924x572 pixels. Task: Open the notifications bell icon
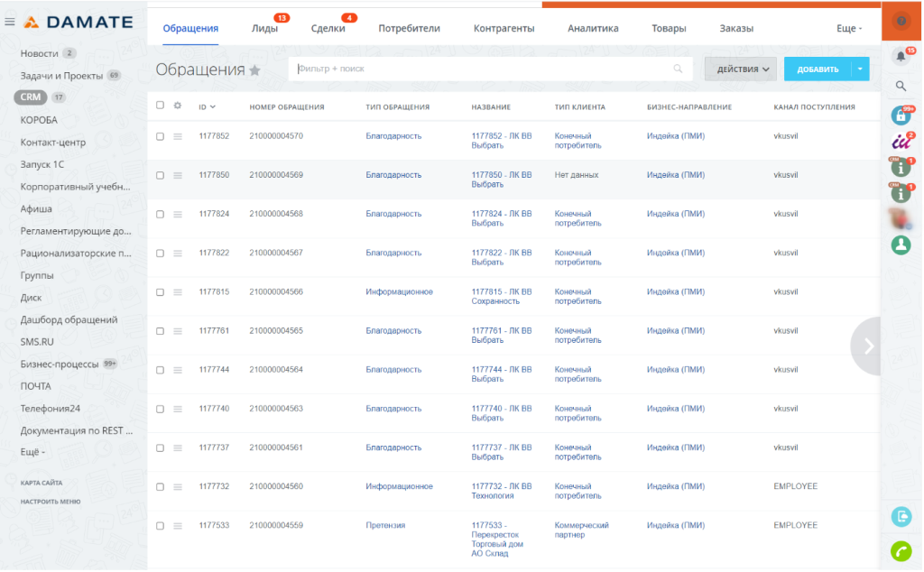click(x=901, y=56)
